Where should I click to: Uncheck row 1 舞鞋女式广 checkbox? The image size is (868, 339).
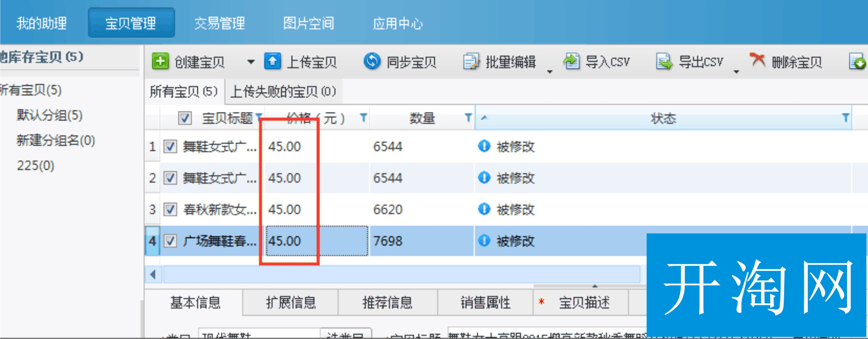(170, 147)
